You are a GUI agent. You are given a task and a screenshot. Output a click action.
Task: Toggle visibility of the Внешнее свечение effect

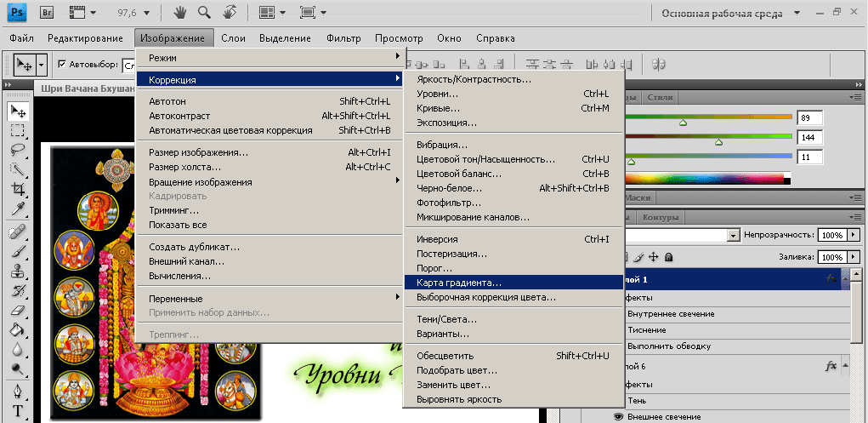point(618,416)
